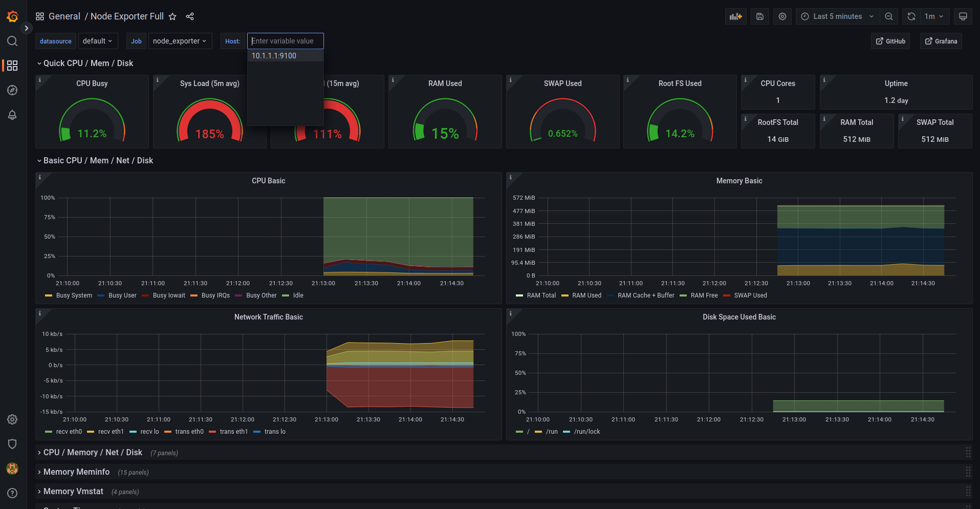Toggle the recv eth0 legend series
This screenshot has width=980, height=509.
pos(69,432)
